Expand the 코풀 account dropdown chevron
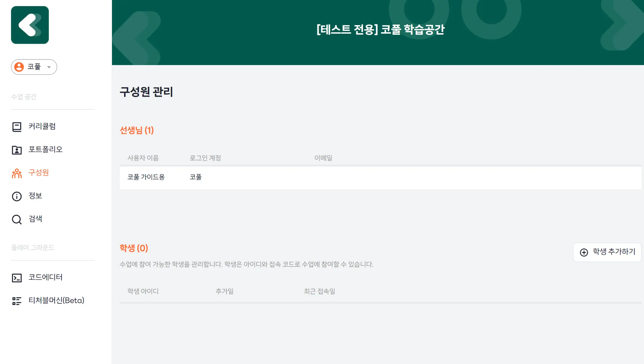Screen dimensions: 644x364 [49, 67]
